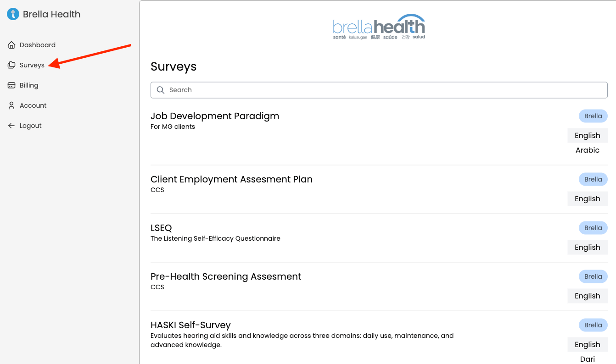Select Arabic for Job Development Paradigm
The width and height of the screenshot is (616, 364).
587,150
